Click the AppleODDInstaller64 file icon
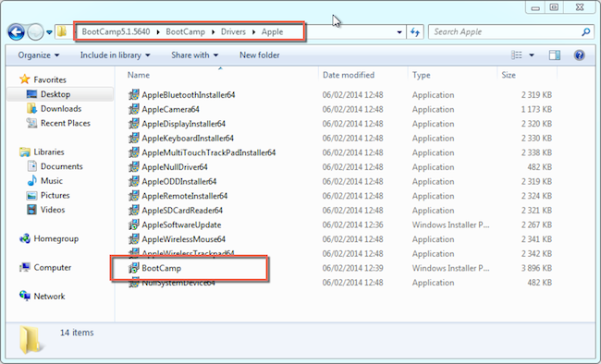 click(133, 181)
